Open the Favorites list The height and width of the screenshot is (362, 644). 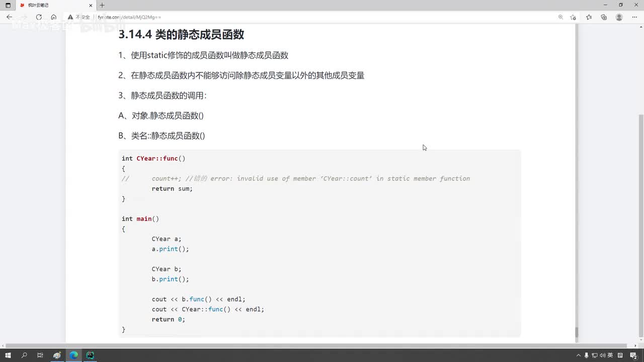[589, 17]
